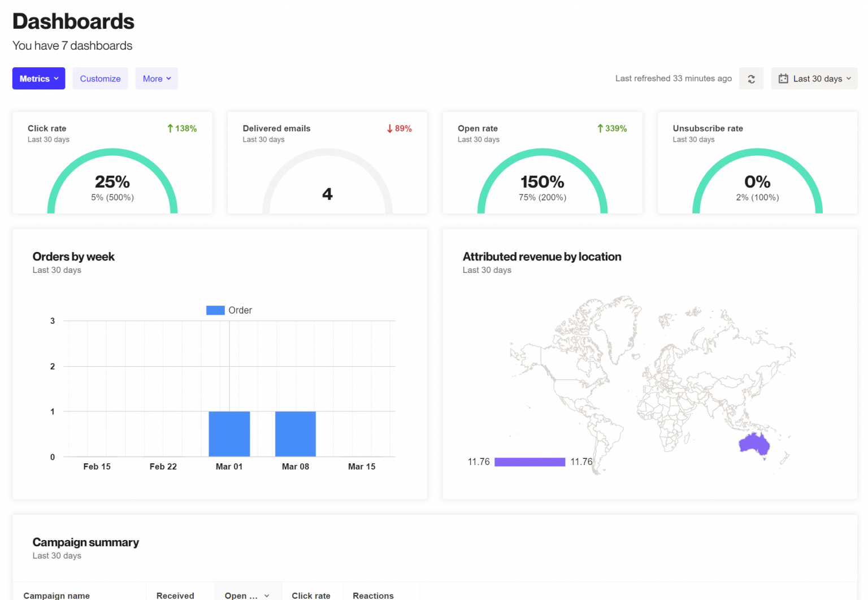Click the Customize option
Screen dimensions: 868x600
pyautogui.click(x=100, y=79)
